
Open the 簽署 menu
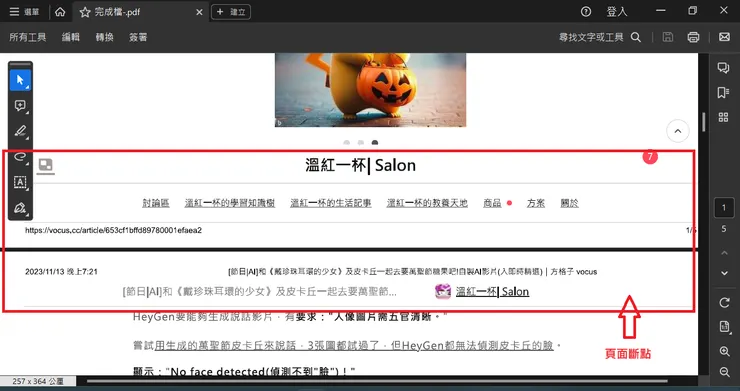[138, 37]
